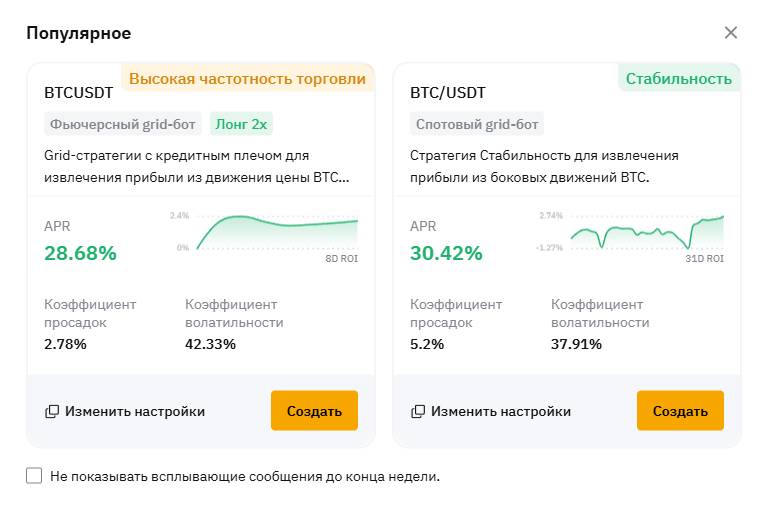
Task: Click the 30.42% APR value
Action: [446, 253]
